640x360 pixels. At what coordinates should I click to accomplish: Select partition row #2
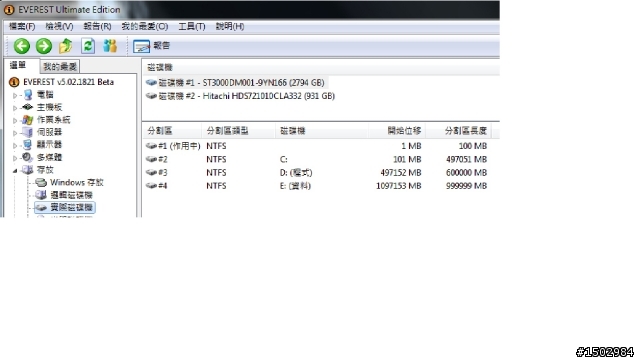(317, 159)
